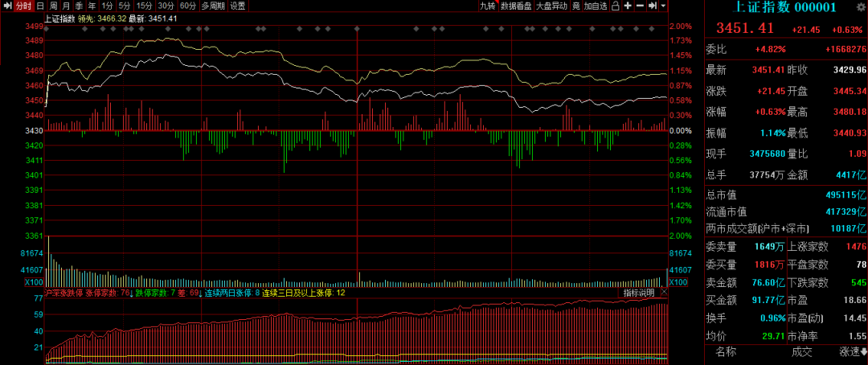This screenshot has height=365, width=868.
Task: Click the minus zoom-out icon
Action: click(640, 6)
